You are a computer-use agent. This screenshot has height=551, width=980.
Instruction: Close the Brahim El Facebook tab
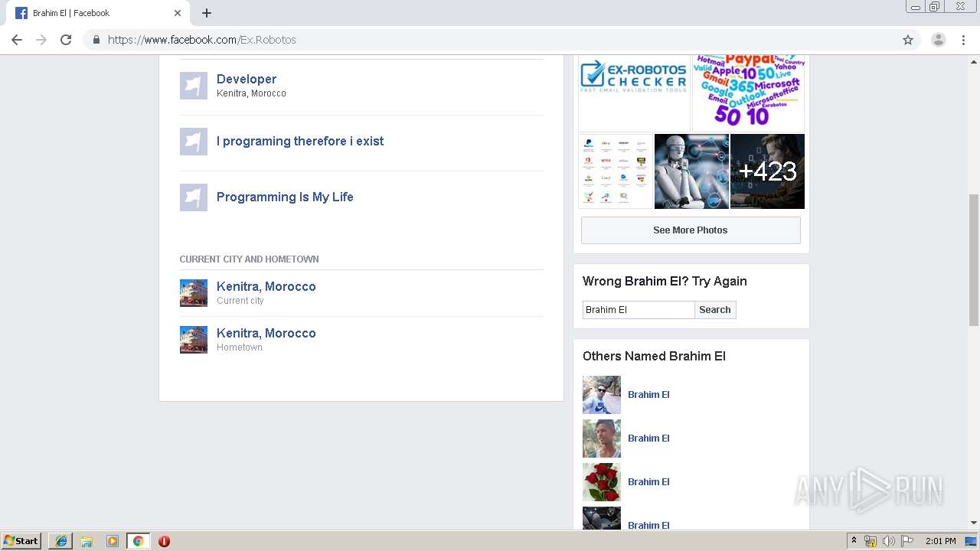point(178,13)
